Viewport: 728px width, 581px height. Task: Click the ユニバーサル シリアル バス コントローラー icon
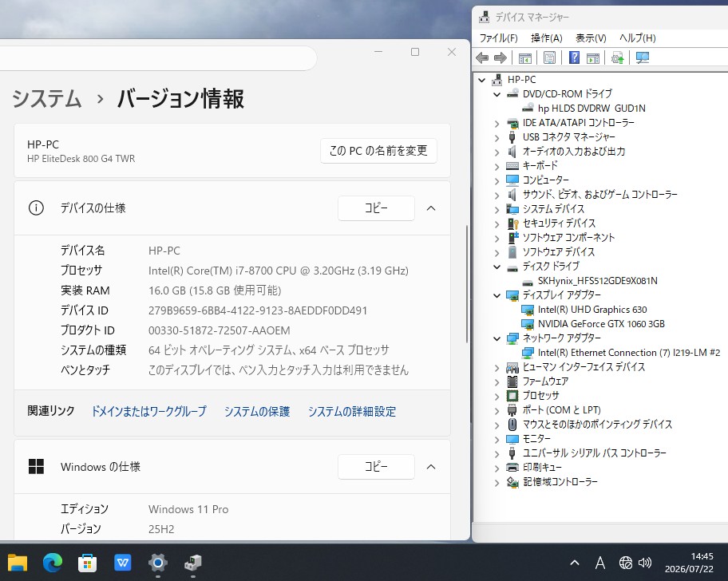pos(512,453)
